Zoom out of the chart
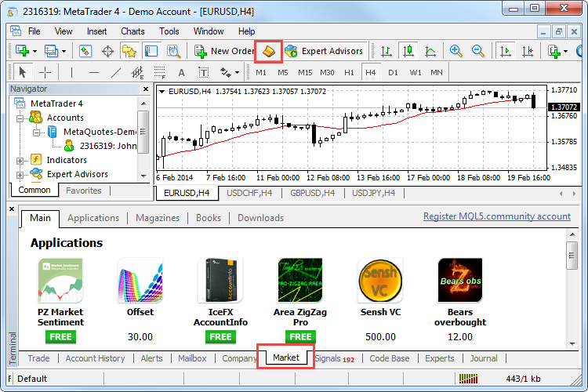 point(477,51)
